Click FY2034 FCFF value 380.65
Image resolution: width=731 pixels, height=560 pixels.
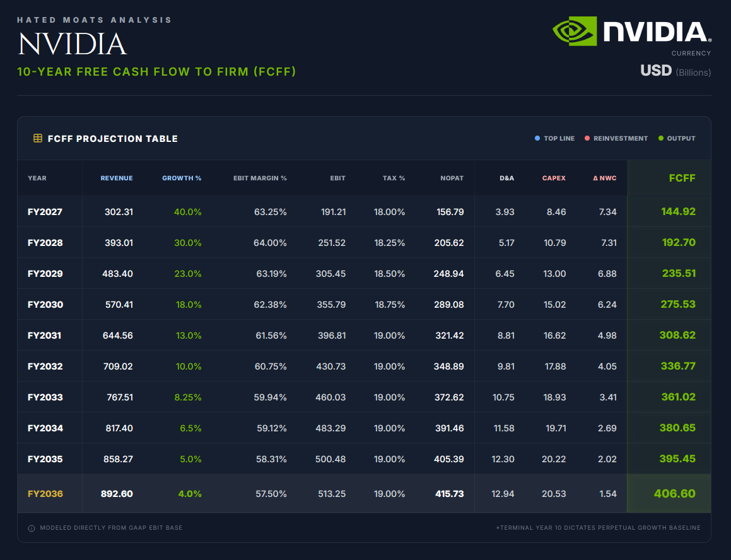tap(677, 428)
